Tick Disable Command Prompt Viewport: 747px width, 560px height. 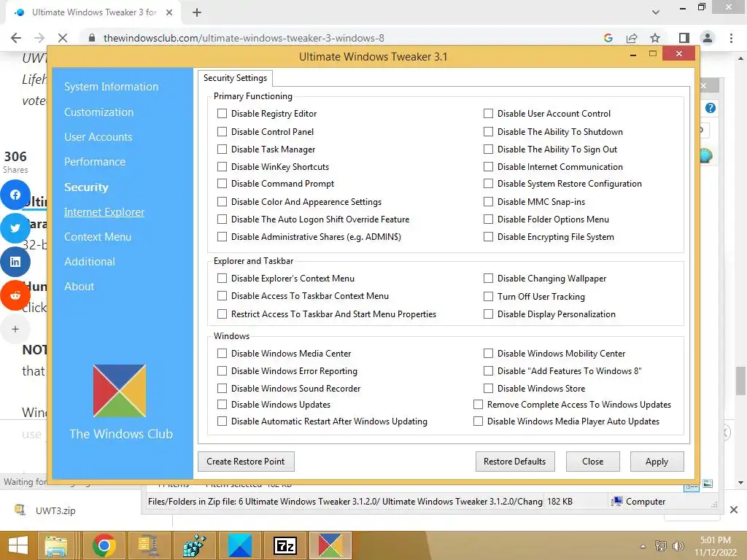[222, 183]
